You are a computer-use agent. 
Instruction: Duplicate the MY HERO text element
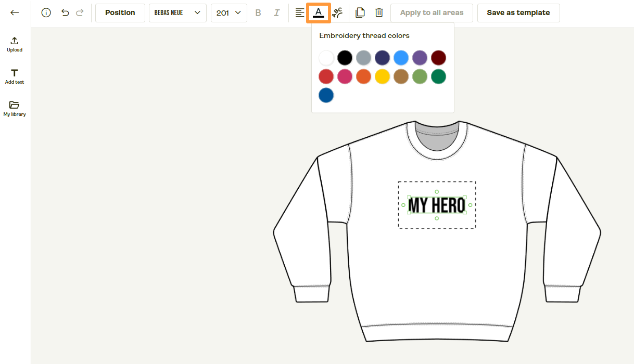click(360, 12)
